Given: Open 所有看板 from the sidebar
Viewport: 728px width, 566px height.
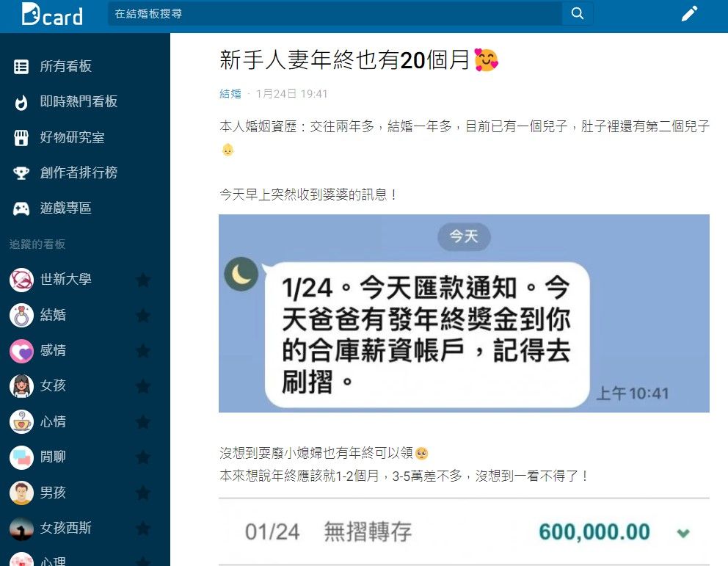Looking at the screenshot, I should [x=65, y=66].
